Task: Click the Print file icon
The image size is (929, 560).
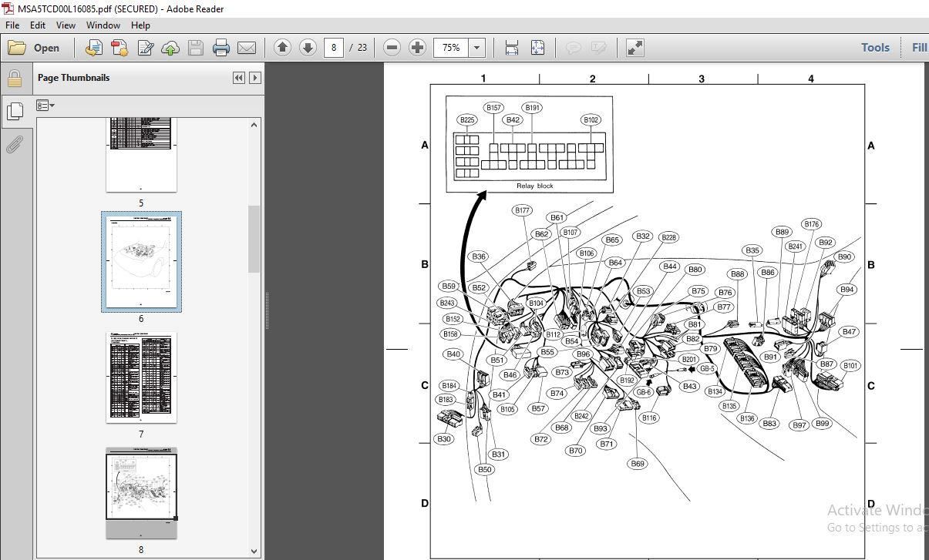Action: (x=221, y=48)
